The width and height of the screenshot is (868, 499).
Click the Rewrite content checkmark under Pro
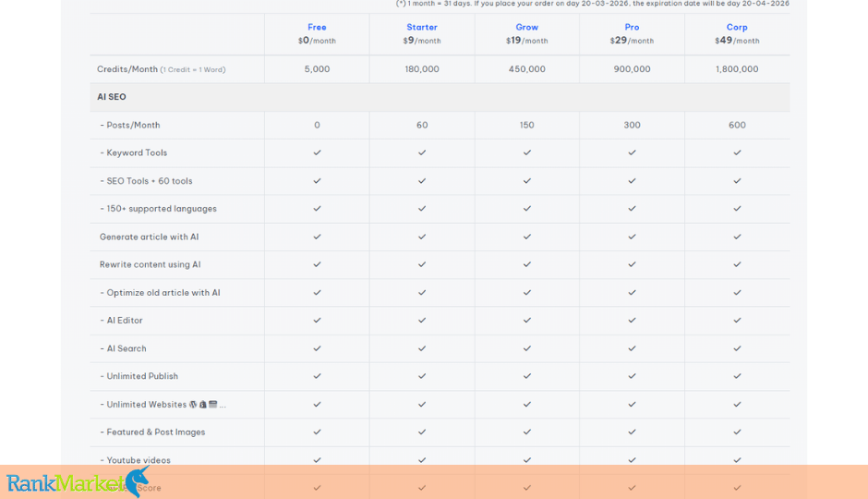coord(633,264)
